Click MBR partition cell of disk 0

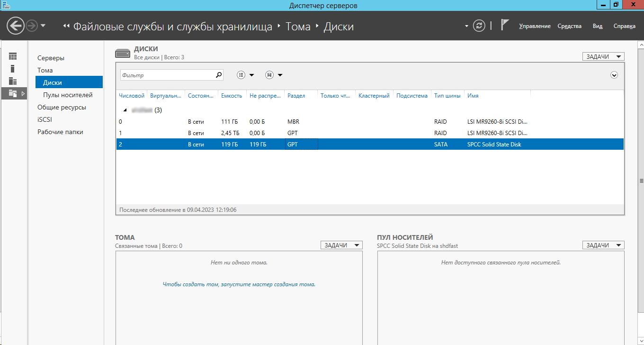click(293, 122)
